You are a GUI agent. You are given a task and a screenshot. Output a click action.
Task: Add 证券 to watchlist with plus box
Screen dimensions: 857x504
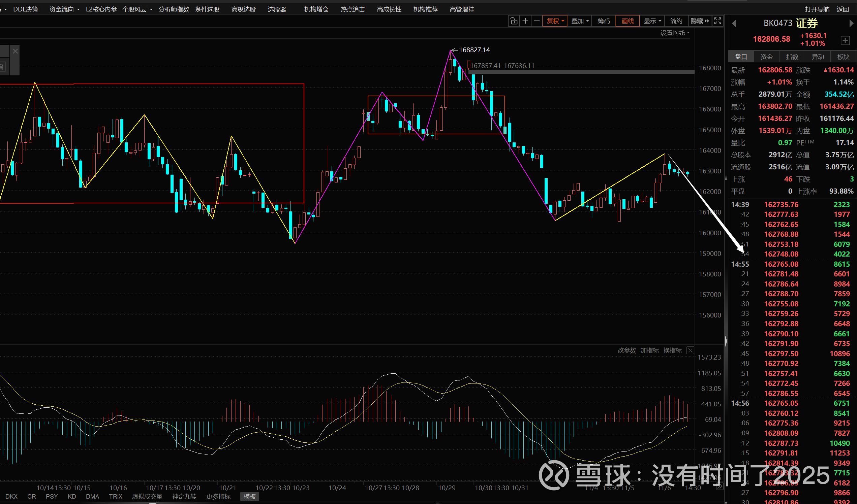click(x=845, y=40)
